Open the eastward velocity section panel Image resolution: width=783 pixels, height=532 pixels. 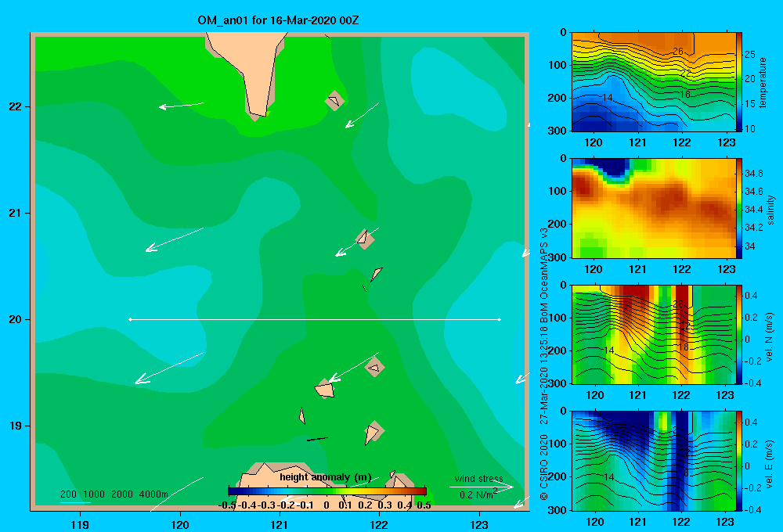point(653,461)
